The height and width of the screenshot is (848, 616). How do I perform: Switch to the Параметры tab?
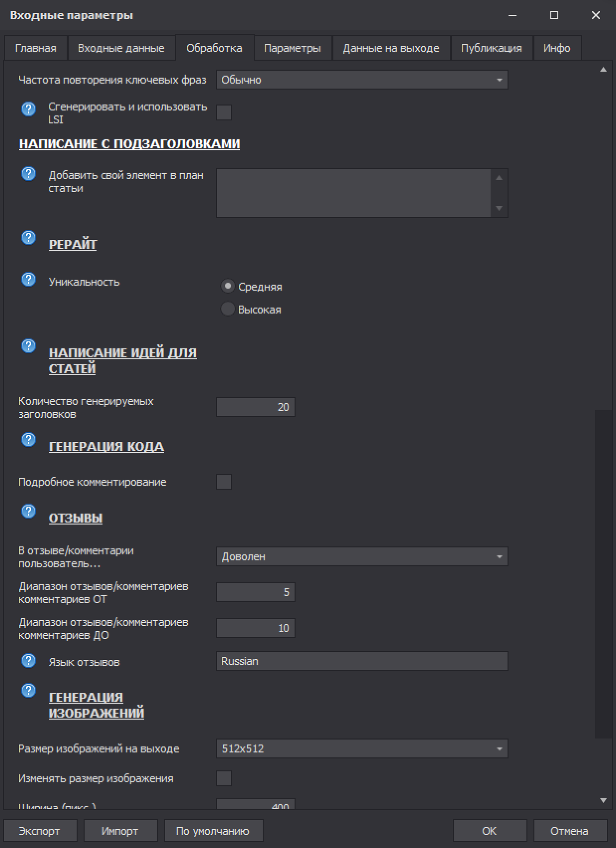292,48
